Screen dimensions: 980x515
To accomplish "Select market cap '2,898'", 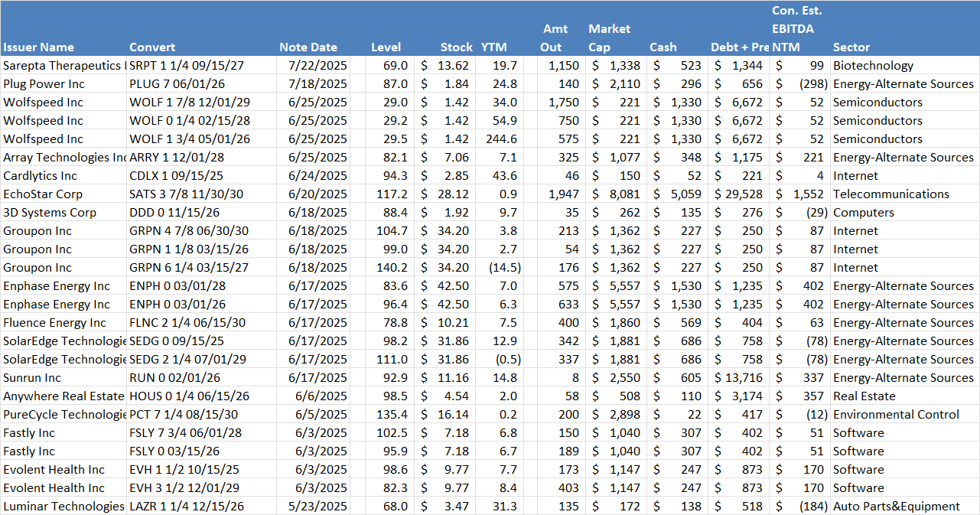I will tap(624, 415).
